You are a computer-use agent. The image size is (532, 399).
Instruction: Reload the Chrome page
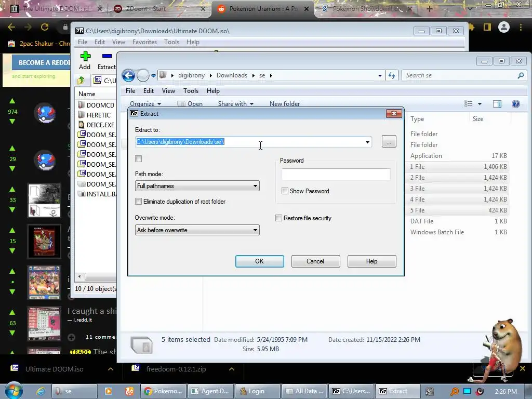coord(45,27)
